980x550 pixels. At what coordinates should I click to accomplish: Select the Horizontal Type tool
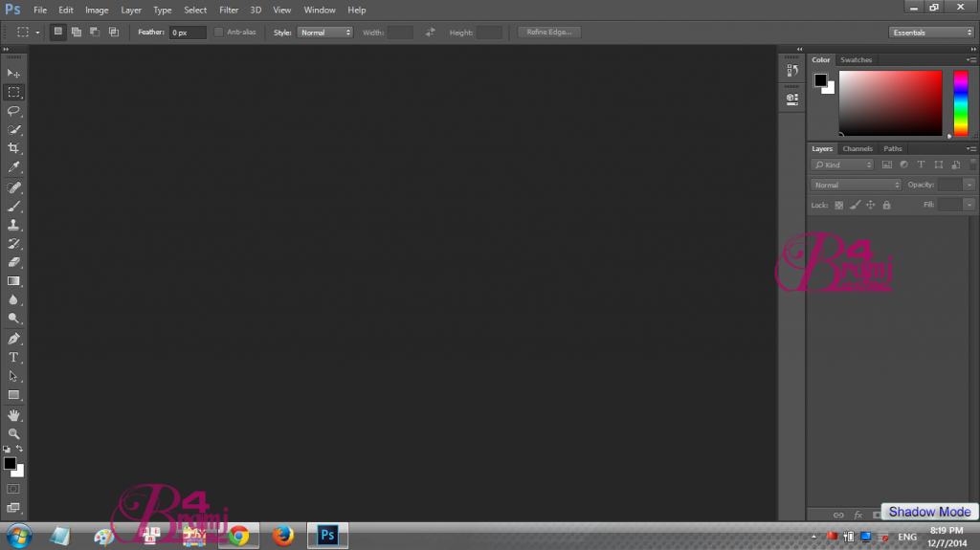click(13, 358)
